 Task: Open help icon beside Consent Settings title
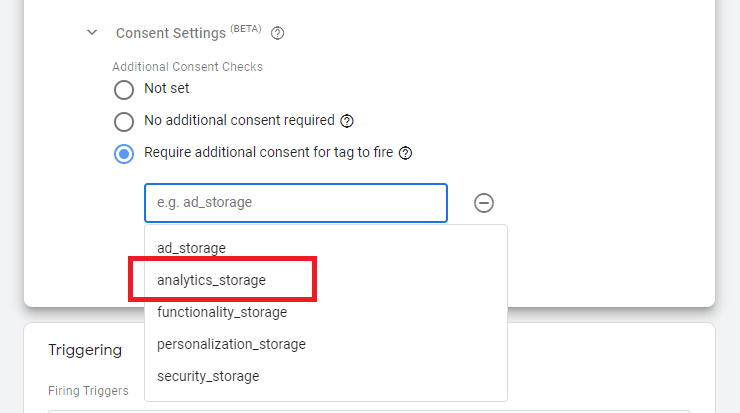tap(278, 33)
